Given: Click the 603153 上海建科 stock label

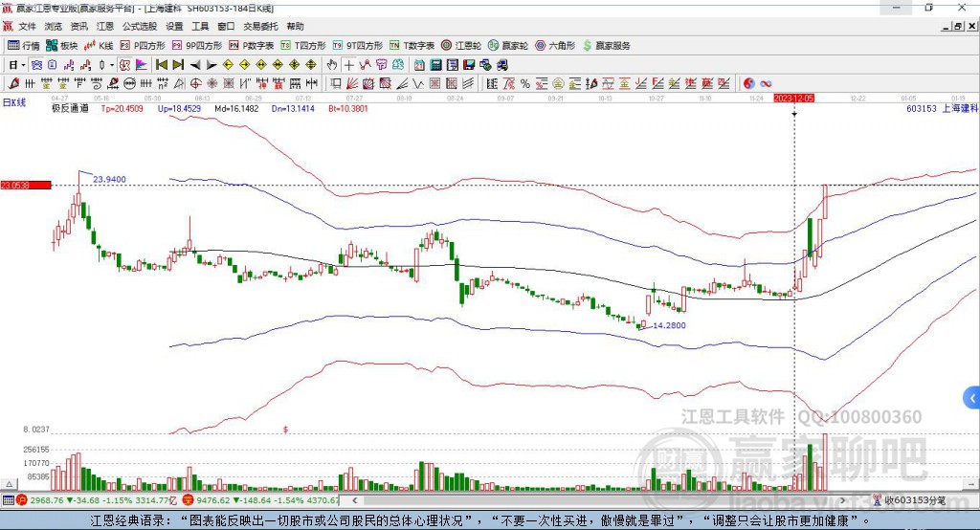Looking at the screenshot, I should coord(942,109).
